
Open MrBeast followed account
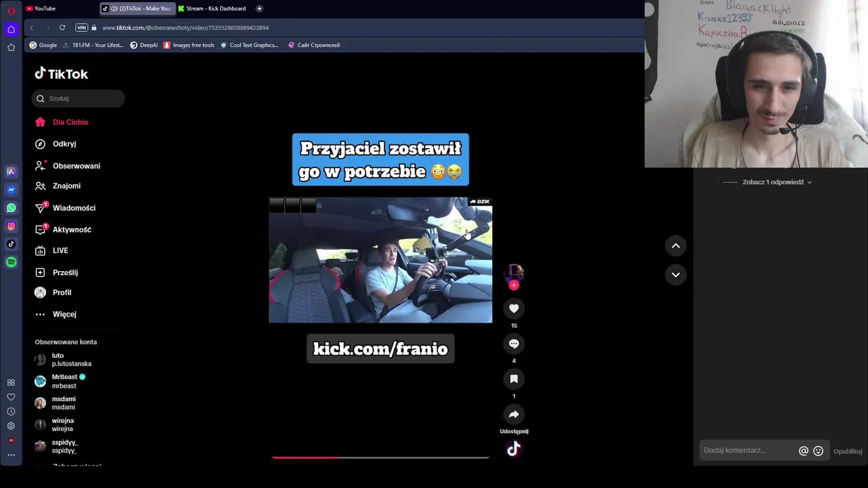pos(60,381)
